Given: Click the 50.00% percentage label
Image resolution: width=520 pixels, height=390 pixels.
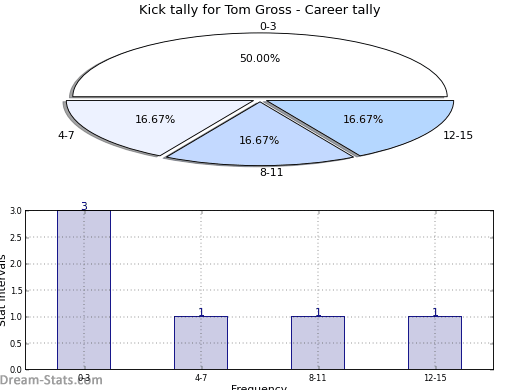Looking at the screenshot, I should (x=260, y=58).
